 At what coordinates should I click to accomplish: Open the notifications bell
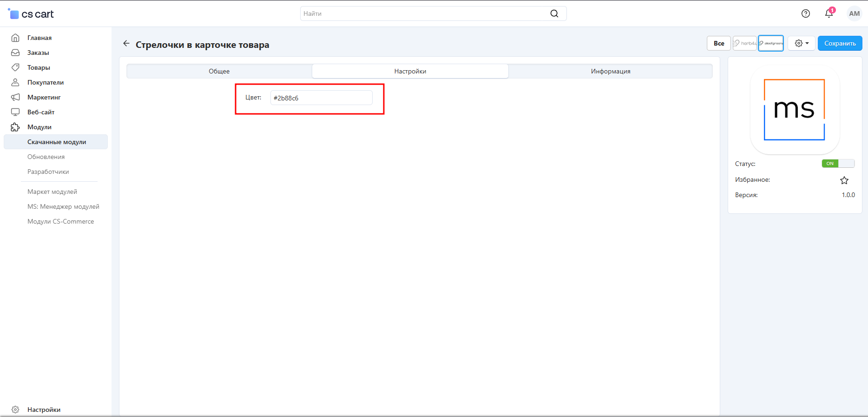pos(829,13)
